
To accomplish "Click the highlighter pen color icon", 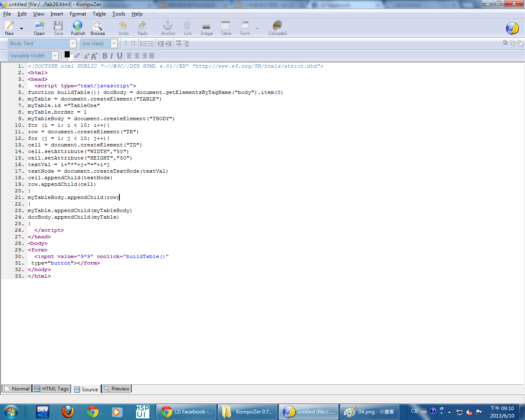I will pos(77,55).
